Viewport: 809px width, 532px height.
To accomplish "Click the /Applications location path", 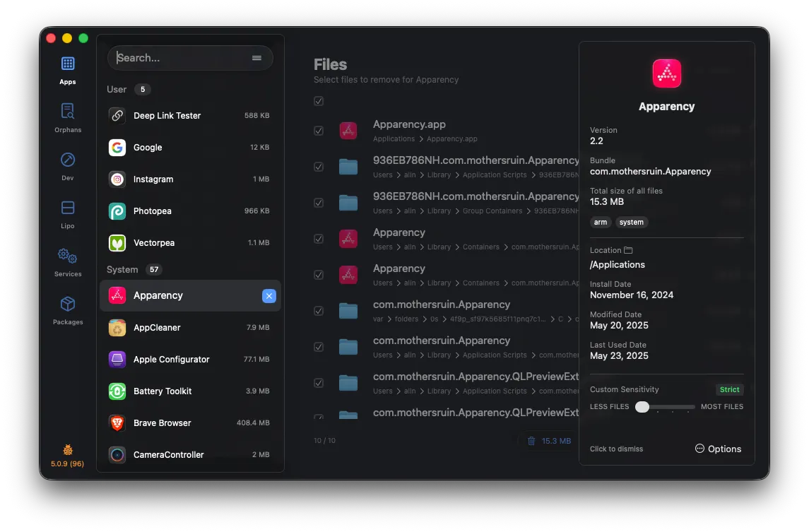I will point(617,265).
